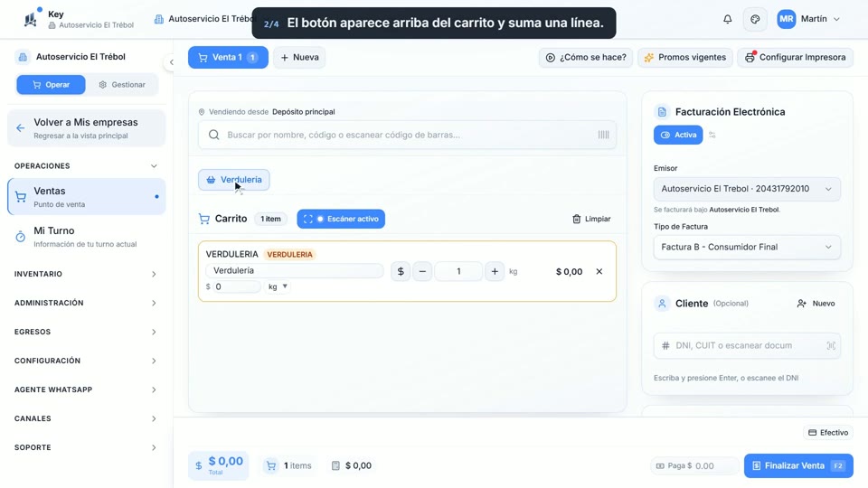This screenshot has width=868, height=488.
Task: Open Mi Turno page
Action: pyautogui.click(x=87, y=237)
